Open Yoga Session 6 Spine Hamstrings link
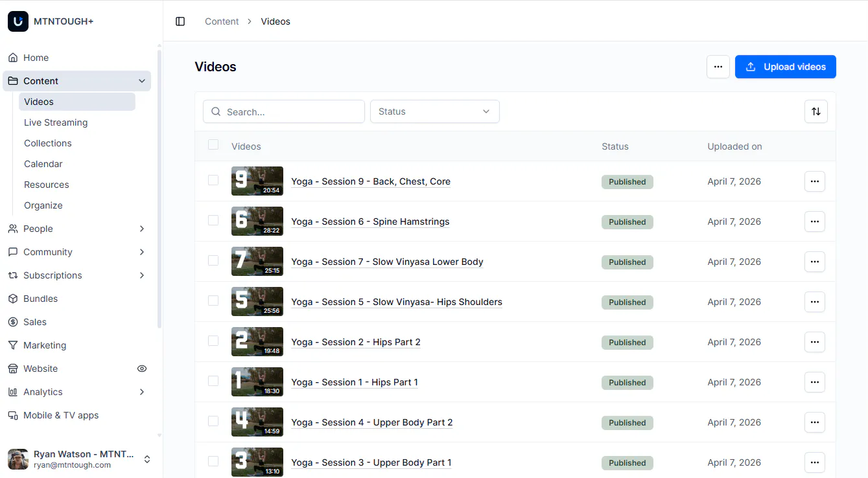The width and height of the screenshot is (868, 478). [x=370, y=222]
